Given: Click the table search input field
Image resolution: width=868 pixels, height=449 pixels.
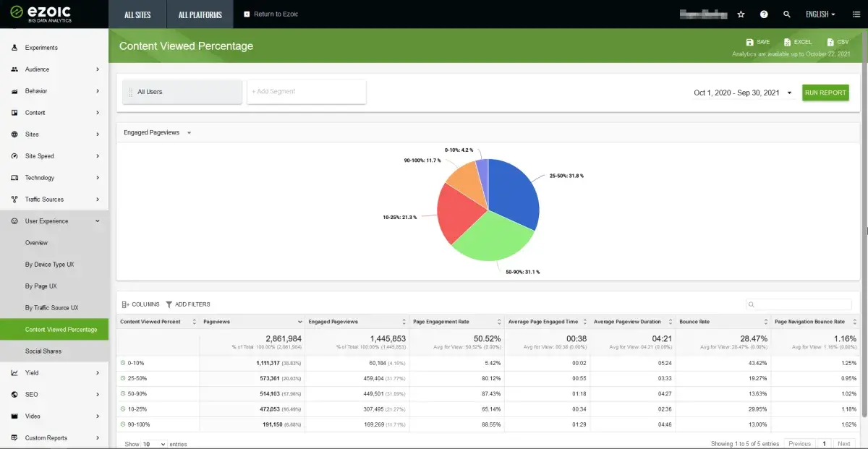Looking at the screenshot, I should click(799, 304).
